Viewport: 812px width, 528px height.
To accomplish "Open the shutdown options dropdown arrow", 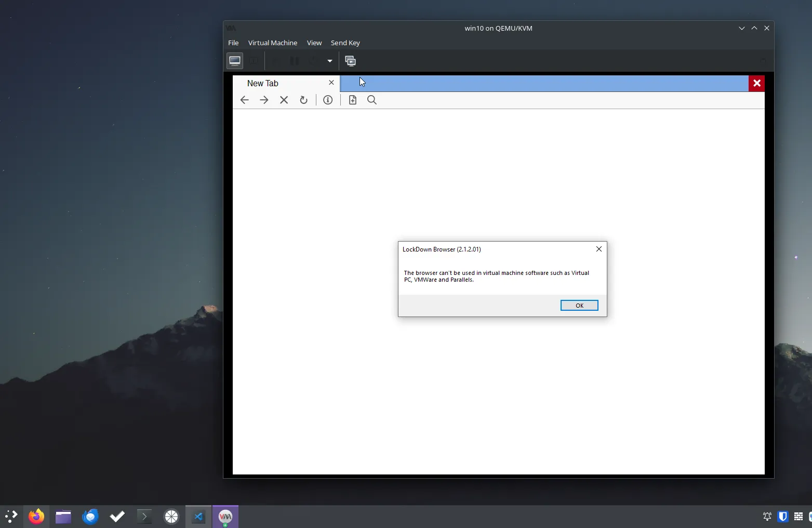I will 329,61.
